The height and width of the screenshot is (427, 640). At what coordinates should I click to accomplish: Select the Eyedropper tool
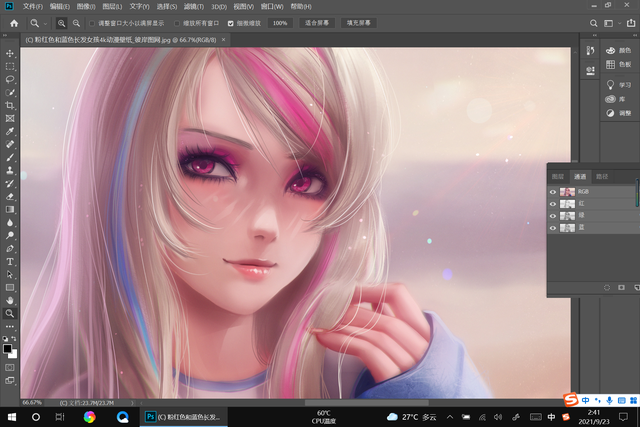[10, 131]
